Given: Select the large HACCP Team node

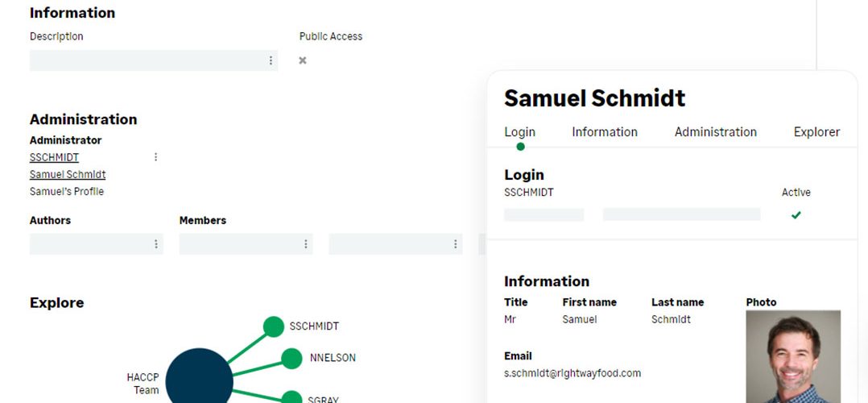Looking at the screenshot, I should (x=200, y=378).
